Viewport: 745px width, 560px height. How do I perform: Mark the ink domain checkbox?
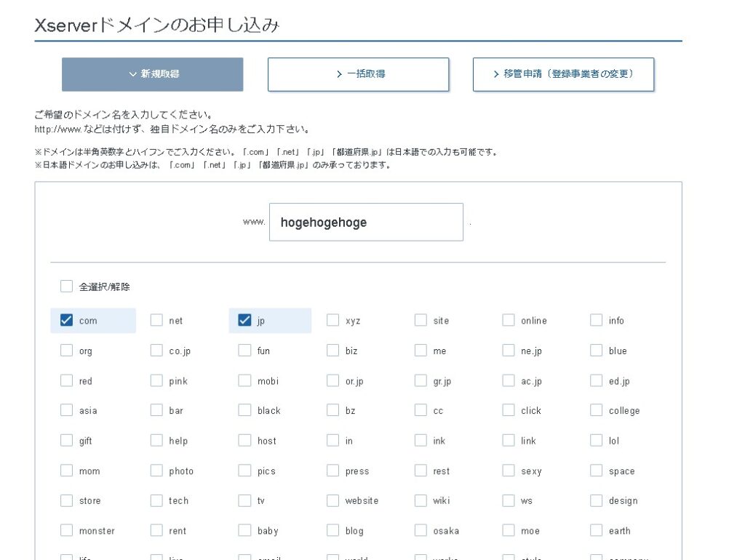click(421, 440)
